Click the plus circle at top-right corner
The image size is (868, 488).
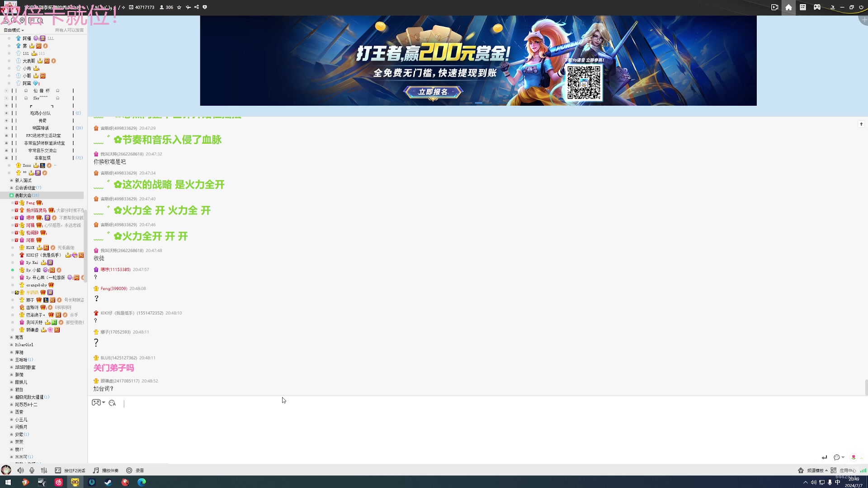pos(863,20)
